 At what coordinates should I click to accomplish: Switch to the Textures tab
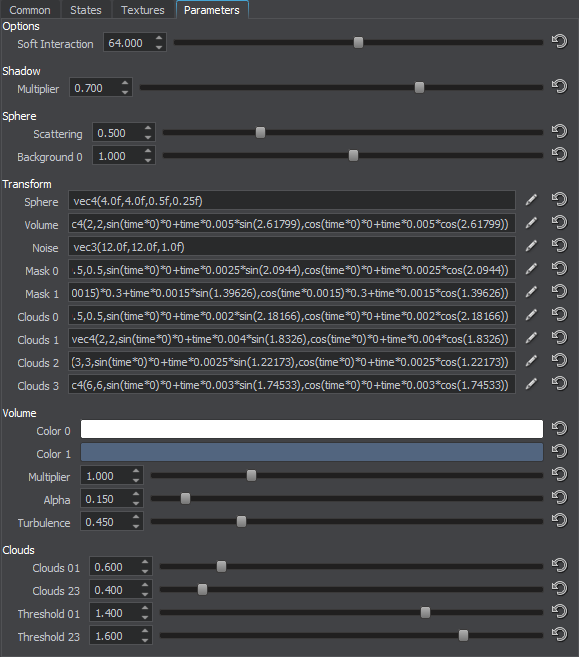(x=143, y=10)
